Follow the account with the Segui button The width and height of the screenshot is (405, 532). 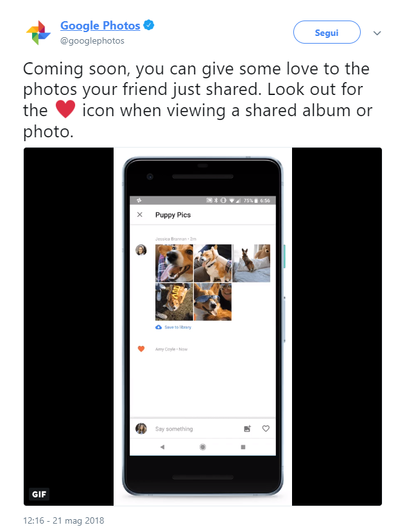point(327,32)
